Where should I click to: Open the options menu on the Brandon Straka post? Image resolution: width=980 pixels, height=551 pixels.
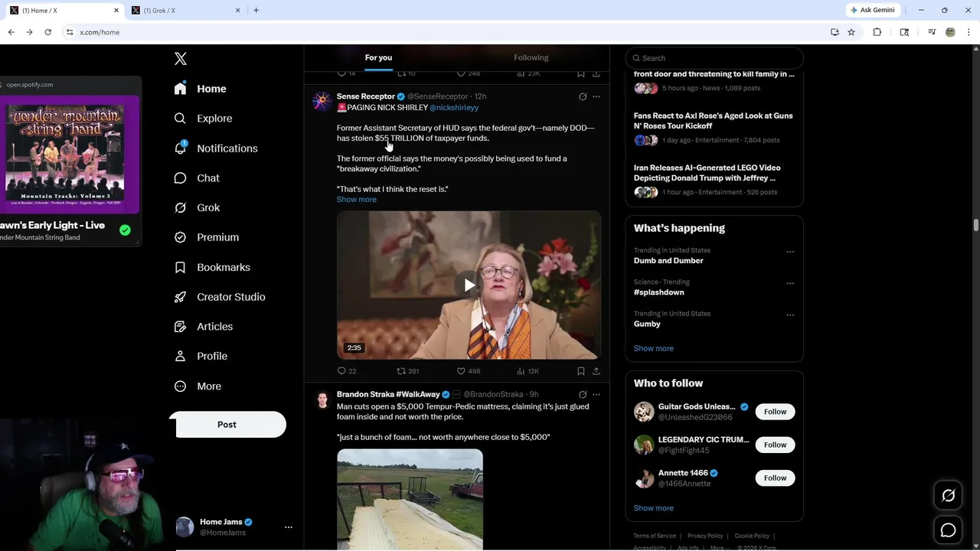tap(596, 395)
